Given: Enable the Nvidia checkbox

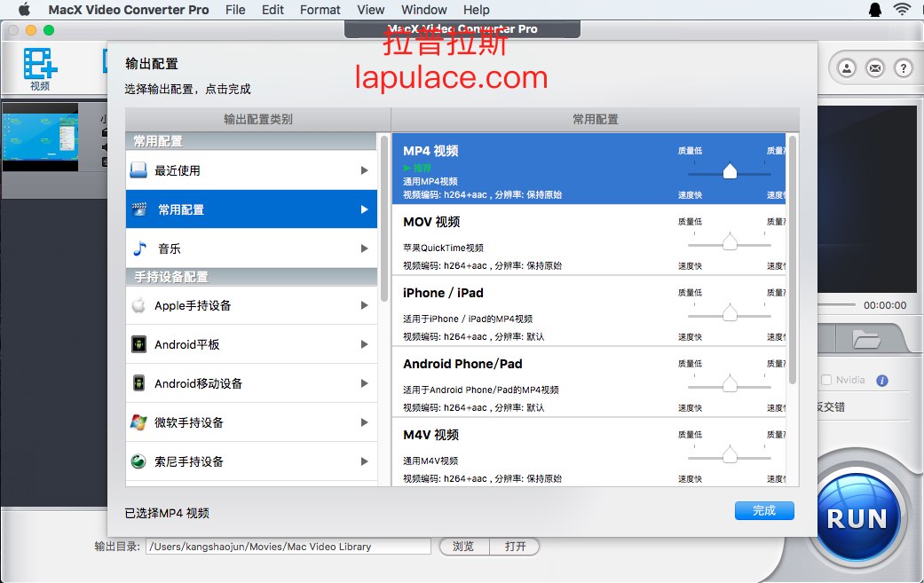Looking at the screenshot, I should 826,380.
